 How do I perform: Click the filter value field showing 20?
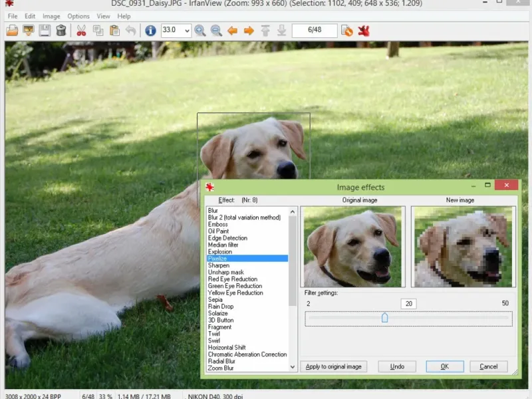[x=409, y=304]
